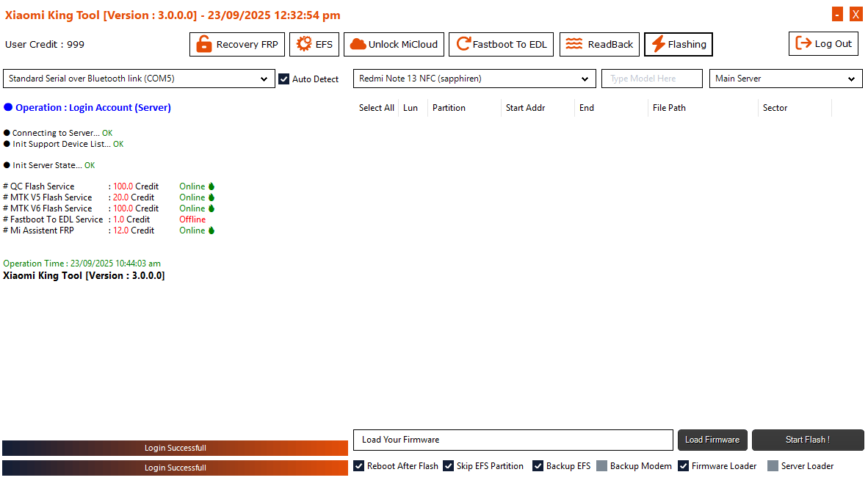Click the Login Successfull progress bar
The image size is (868, 483).
(175, 448)
